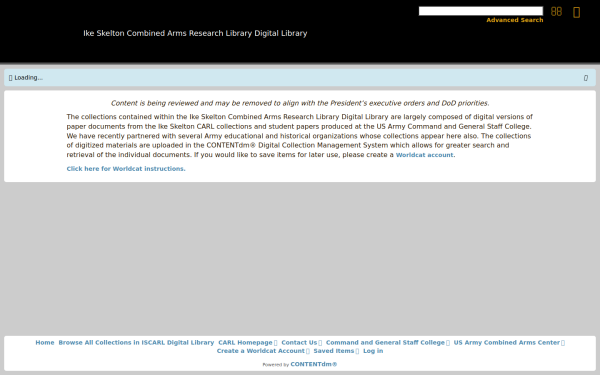Click the search icon beside search field

[556, 11]
